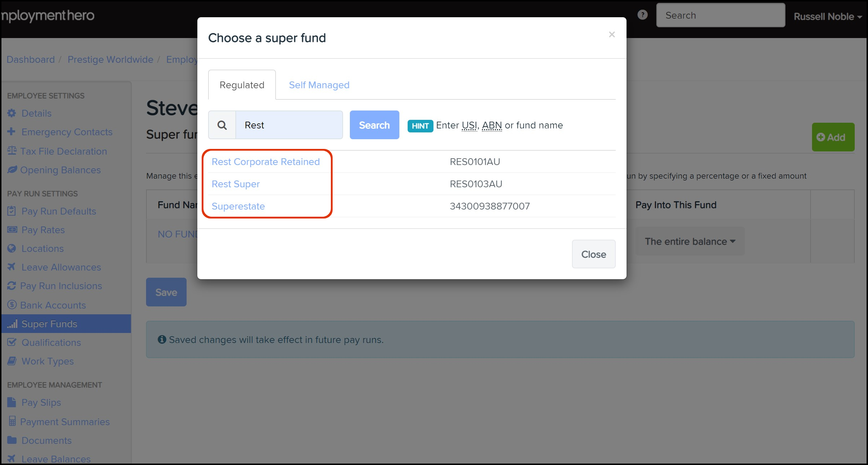Open the Russell Noble user dropdown

tap(827, 17)
